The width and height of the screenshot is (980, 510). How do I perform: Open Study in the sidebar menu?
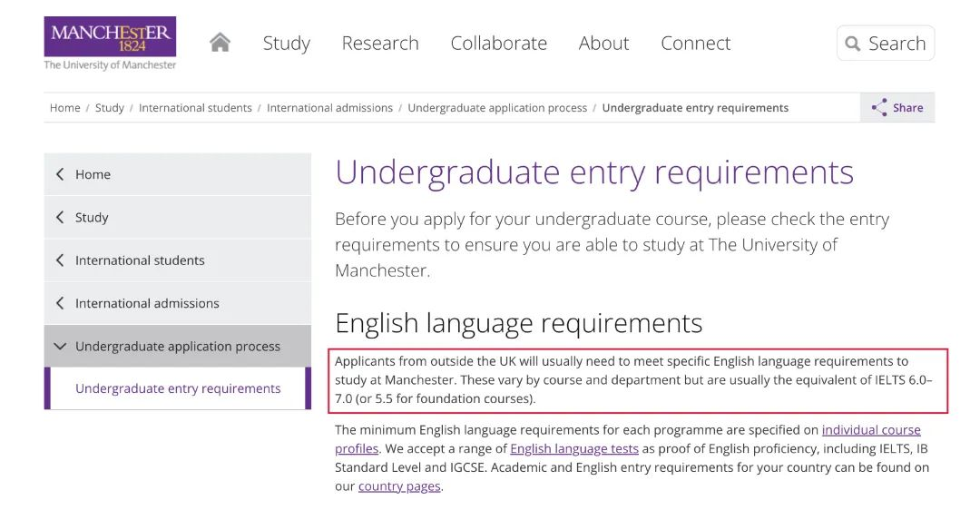point(178,218)
